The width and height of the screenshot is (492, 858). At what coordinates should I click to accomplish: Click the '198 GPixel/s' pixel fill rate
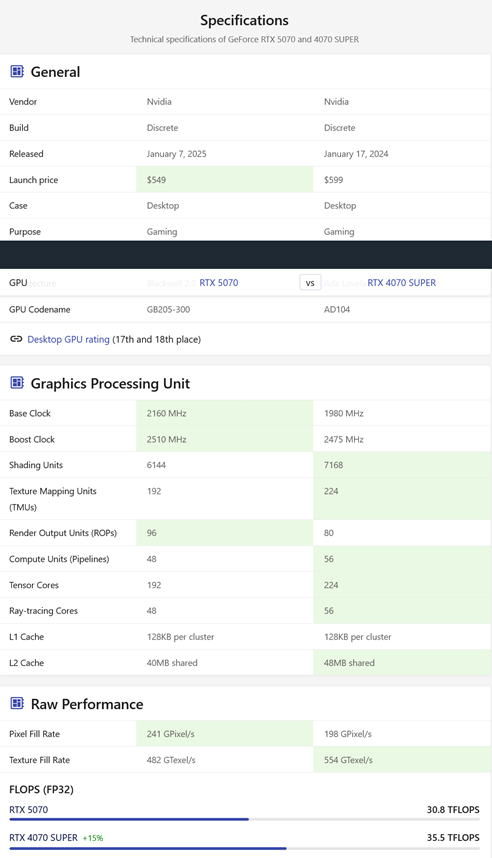348,734
